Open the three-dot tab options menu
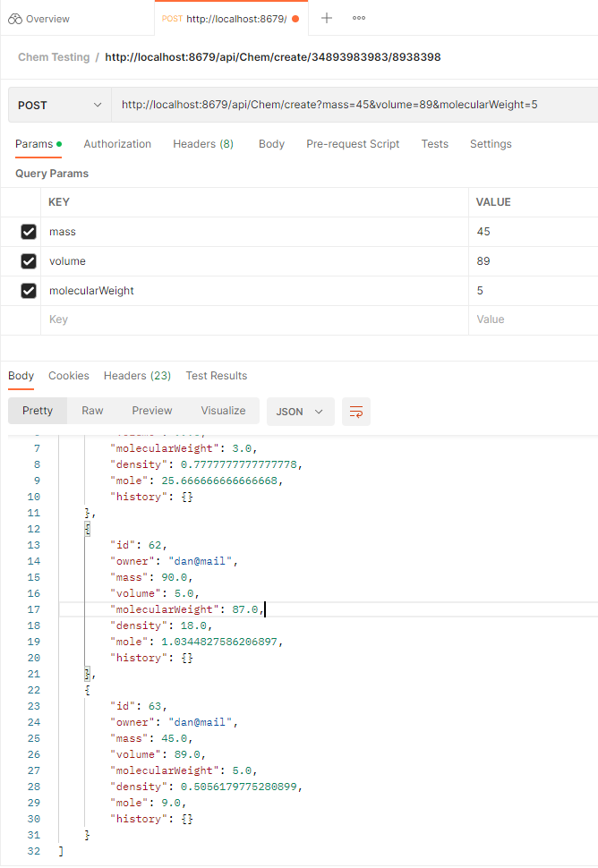The width and height of the screenshot is (598, 868). pyautogui.click(x=358, y=16)
